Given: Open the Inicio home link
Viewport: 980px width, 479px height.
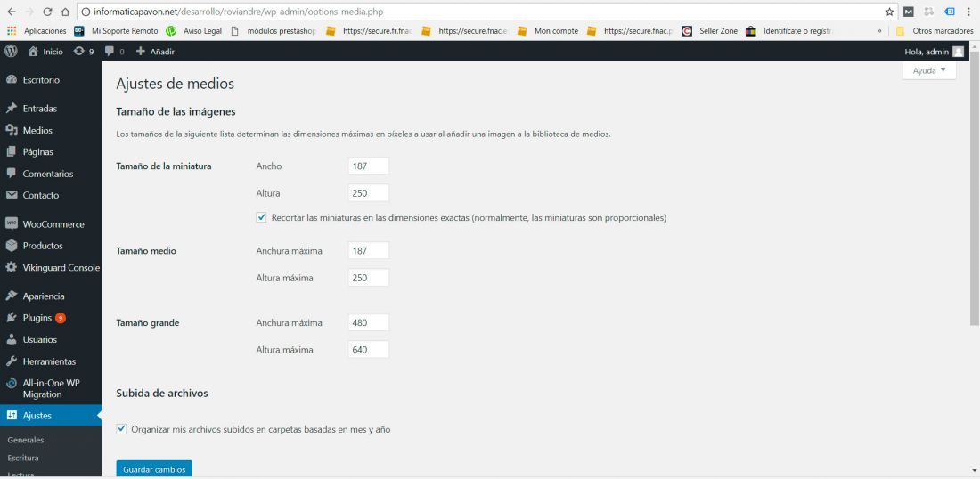Looking at the screenshot, I should pyautogui.click(x=45, y=52).
